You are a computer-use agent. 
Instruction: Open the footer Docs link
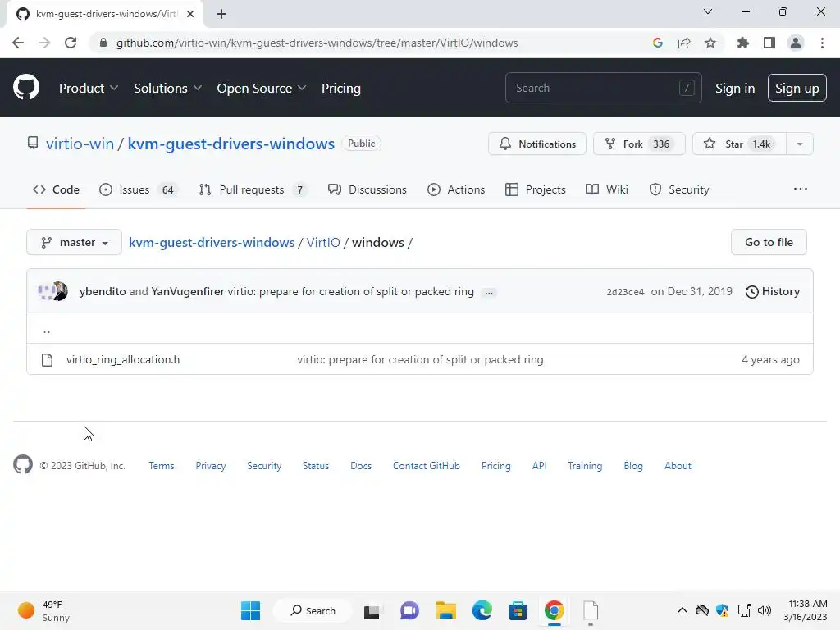pyautogui.click(x=361, y=466)
